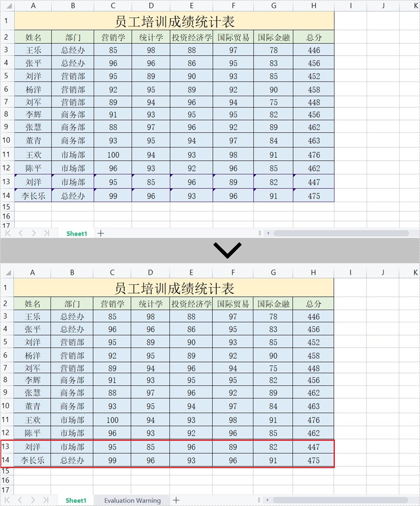The height and width of the screenshot is (506, 420).
Task: Click header 投资经济学 in upper spreadsheet
Action: 191,37
